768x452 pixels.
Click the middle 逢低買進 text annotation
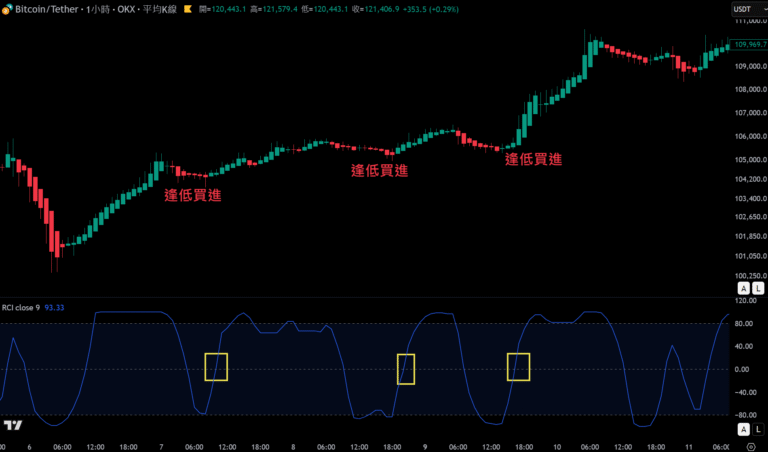coord(379,171)
